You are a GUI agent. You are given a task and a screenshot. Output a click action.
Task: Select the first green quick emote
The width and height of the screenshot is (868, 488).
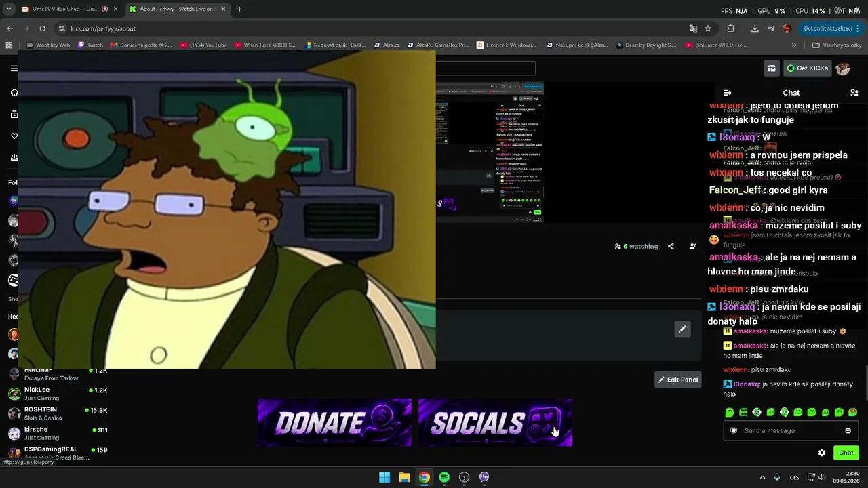coord(730,412)
